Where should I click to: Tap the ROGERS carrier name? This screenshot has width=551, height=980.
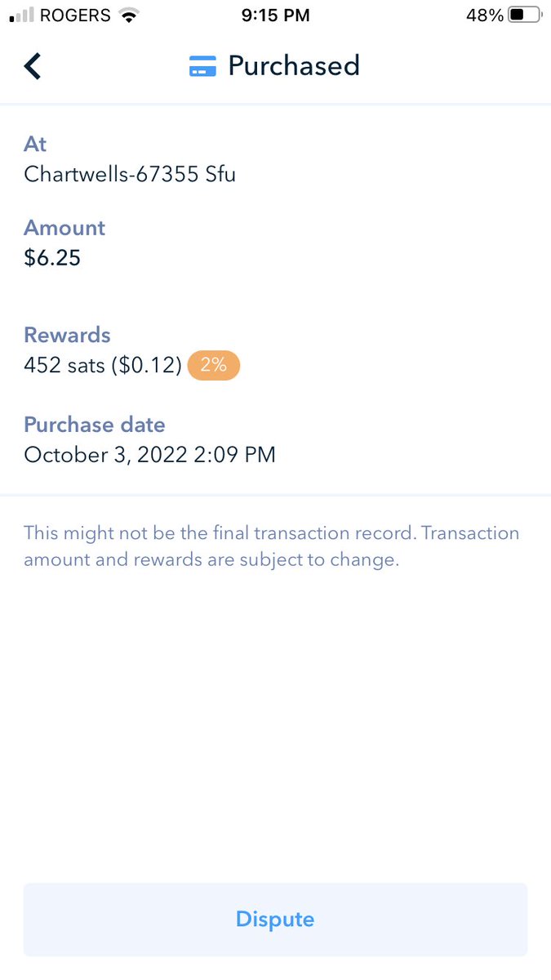pyautogui.click(x=75, y=15)
